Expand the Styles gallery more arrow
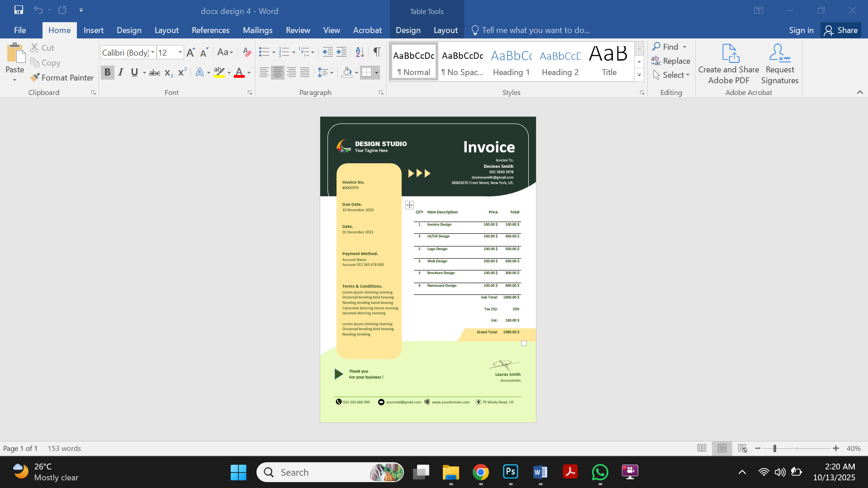The width and height of the screenshot is (868, 488). [639, 75]
